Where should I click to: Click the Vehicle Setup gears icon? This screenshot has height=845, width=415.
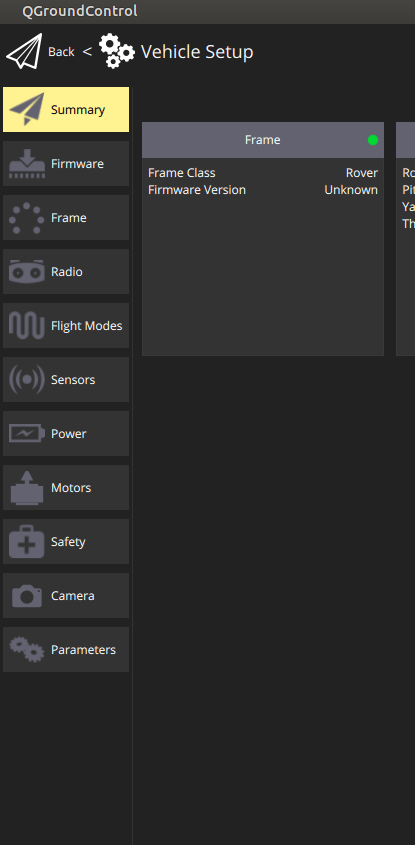tap(117, 51)
